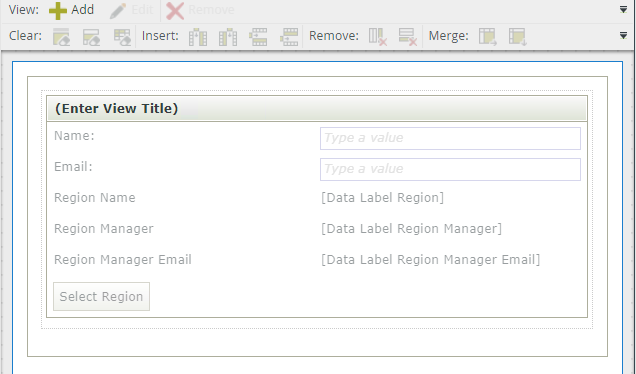This screenshot has width=636, height=374.
Task: Insert a row above
Action: click(258, 37)
